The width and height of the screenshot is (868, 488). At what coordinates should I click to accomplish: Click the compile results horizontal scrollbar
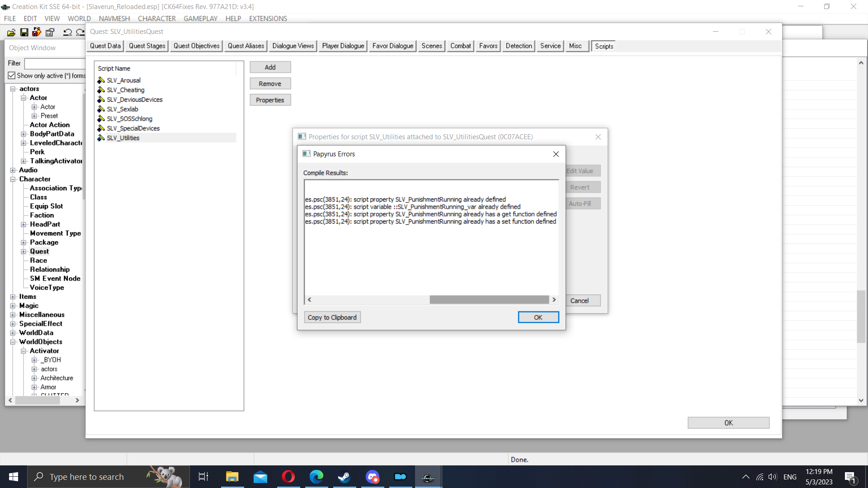click(x=490, y=299)
